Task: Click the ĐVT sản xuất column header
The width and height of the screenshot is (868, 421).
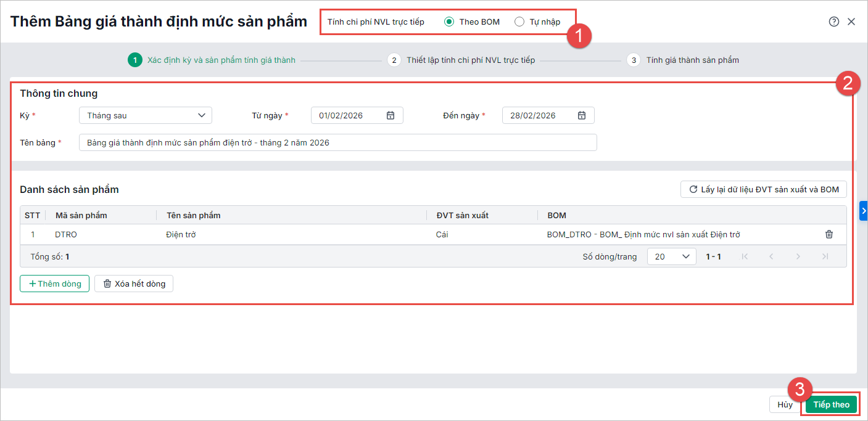Action: point(482,215)
